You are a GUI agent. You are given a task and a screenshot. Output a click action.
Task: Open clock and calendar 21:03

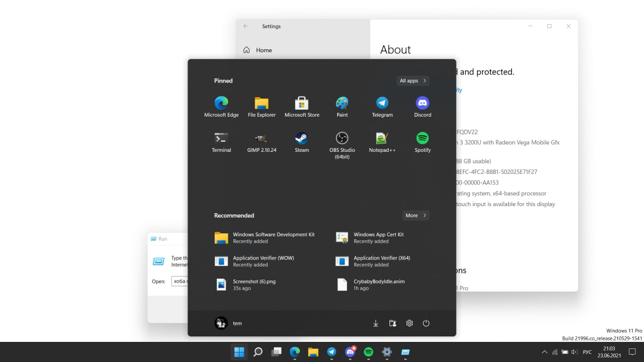[609, 352]
